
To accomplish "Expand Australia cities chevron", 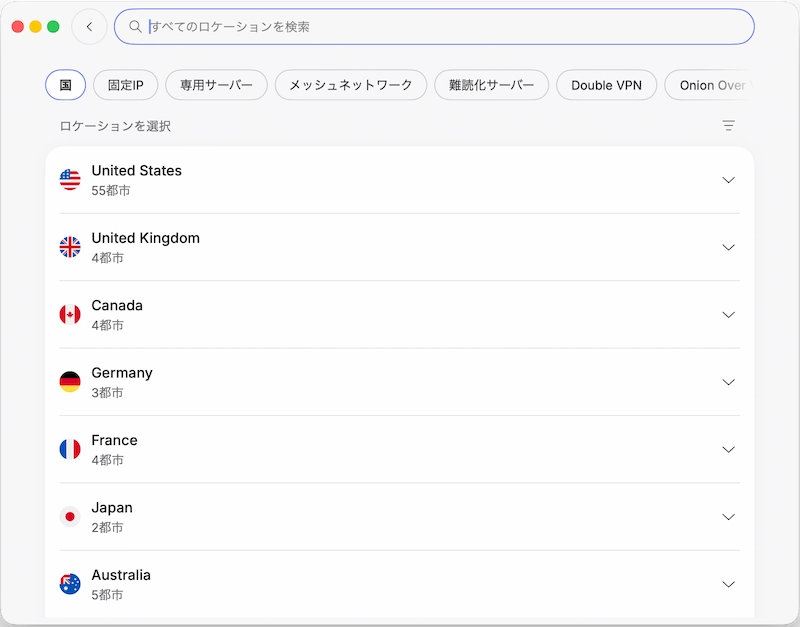I will (729, 584).
